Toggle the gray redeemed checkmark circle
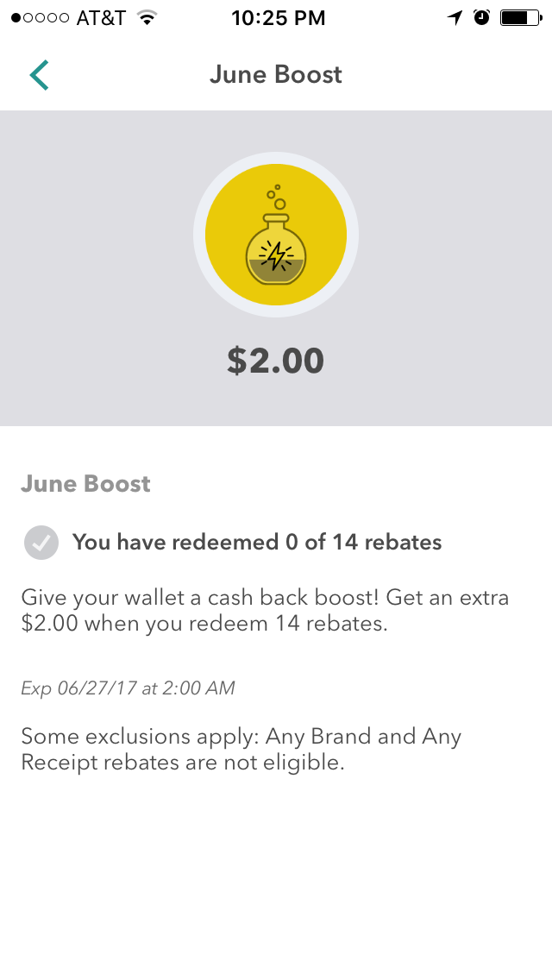This screenshot has height=980, width=552. 41,543
